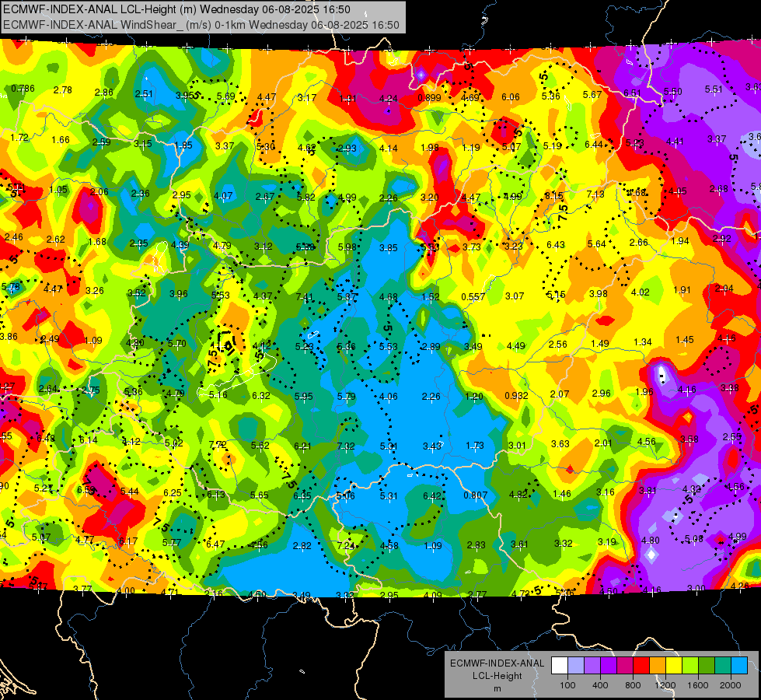This screenshot has width=761, height=700.
Task: Click the wind shear value 6.25
Action: (x=173, y=492)
